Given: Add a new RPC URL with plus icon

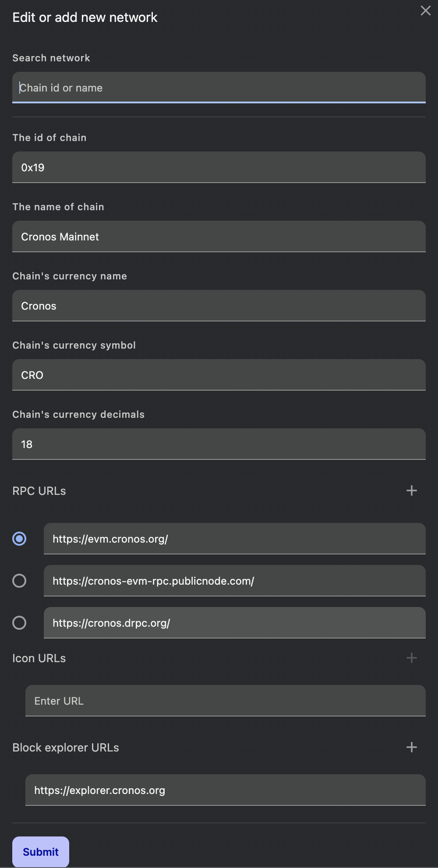Looking at the screenshot, I should 411,490.
